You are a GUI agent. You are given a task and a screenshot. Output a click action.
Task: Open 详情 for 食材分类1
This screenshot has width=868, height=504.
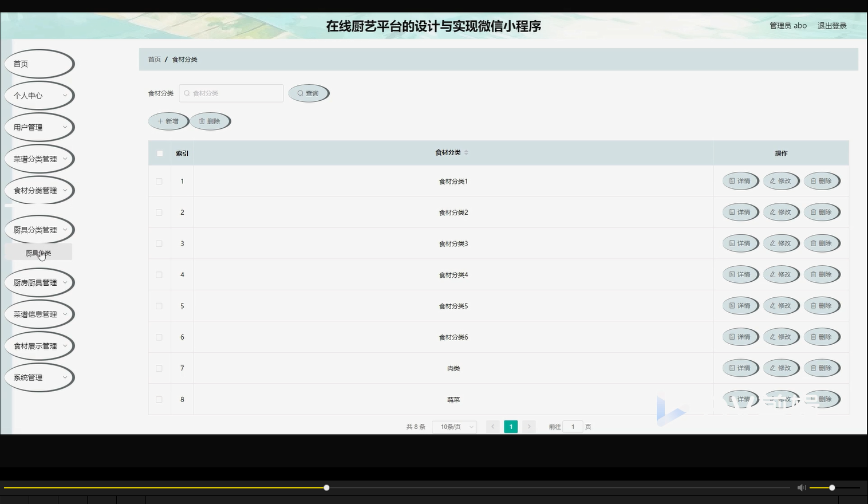coord(740,181)
